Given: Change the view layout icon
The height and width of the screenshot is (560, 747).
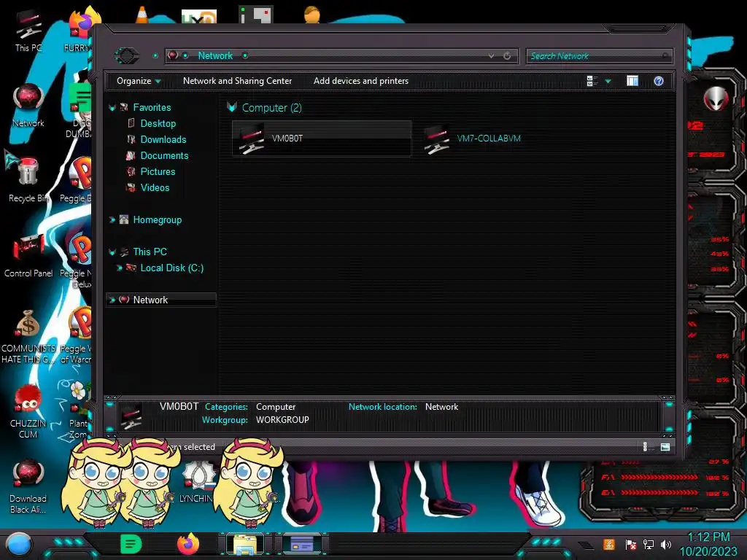Looking at the screenshot, I should point(592,81).
